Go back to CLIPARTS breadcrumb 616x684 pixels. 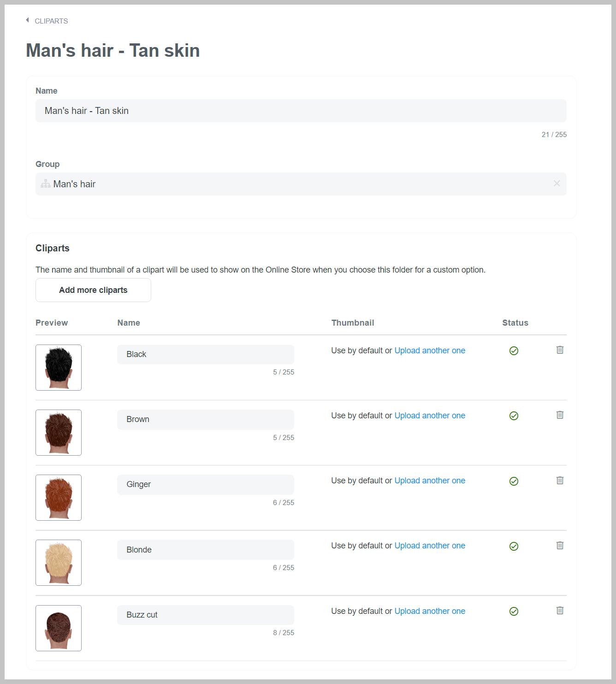click(x=51, y=21)
